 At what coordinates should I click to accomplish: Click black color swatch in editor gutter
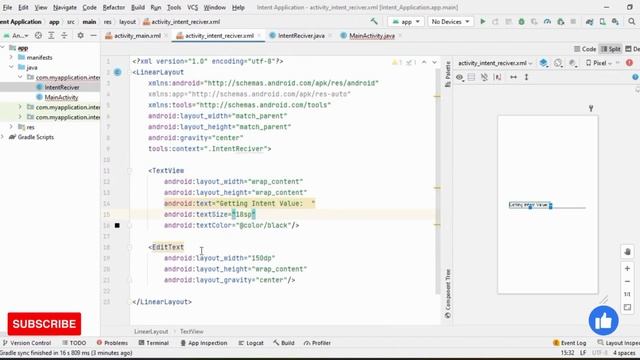[117, 225]
